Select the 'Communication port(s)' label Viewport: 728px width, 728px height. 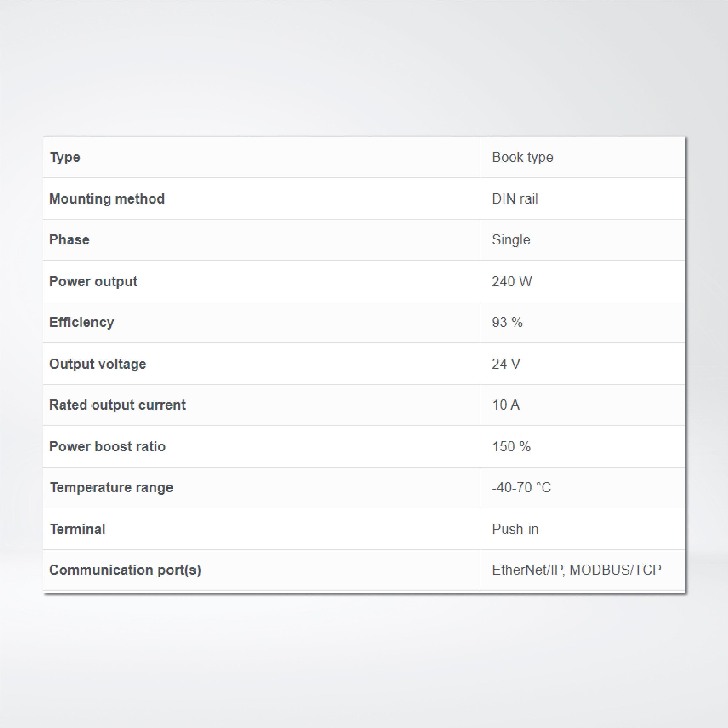(125, 570)
